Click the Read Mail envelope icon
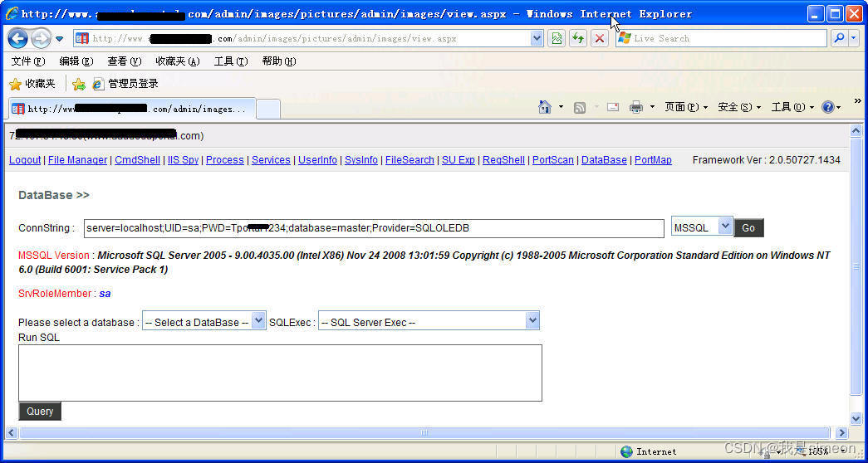The image size is (868, 463). coord(613,107)
